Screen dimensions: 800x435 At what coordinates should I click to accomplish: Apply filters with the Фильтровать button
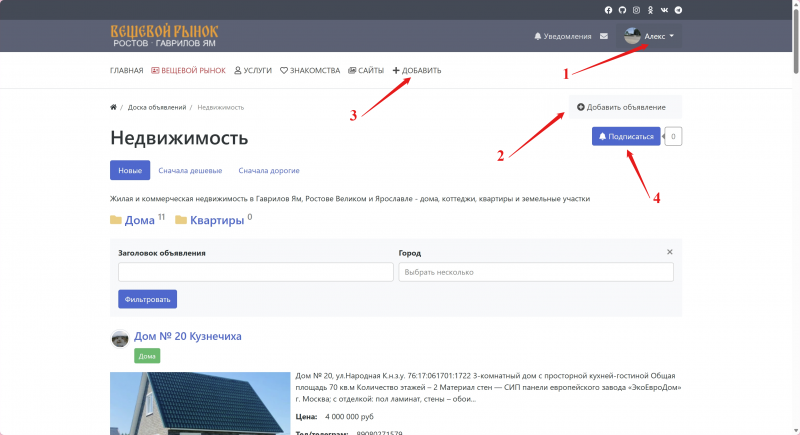147,299
